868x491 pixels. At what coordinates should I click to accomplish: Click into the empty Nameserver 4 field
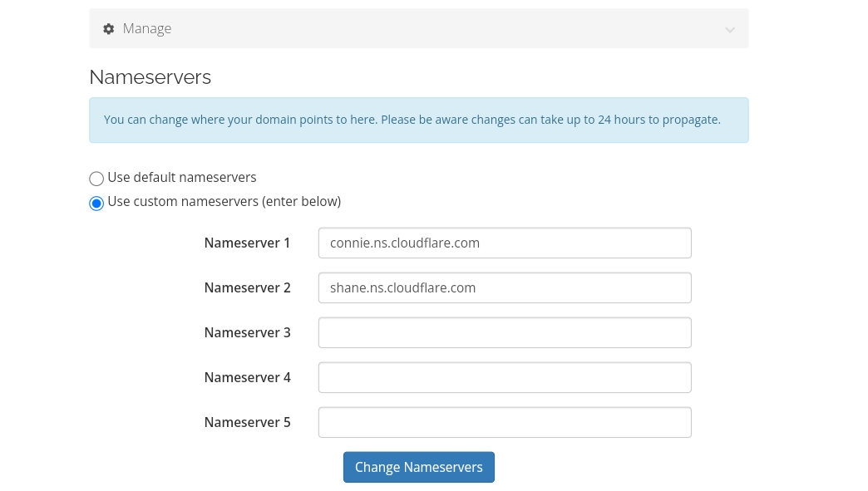click(505, 377)
